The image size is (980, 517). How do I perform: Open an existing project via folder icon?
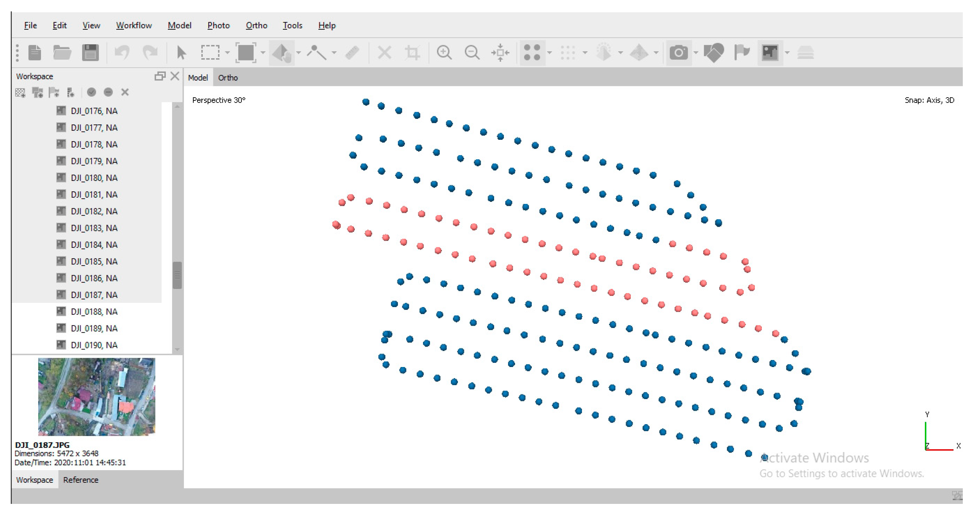point(62,52)
